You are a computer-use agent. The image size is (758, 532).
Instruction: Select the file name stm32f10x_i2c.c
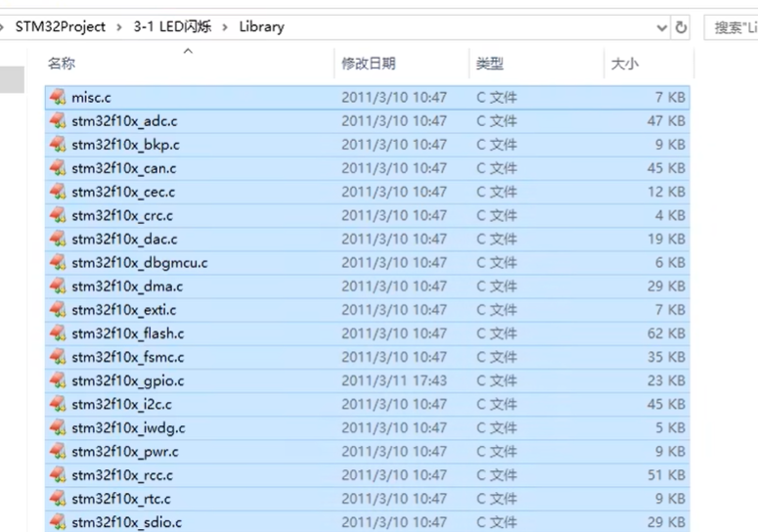(121, 404)
